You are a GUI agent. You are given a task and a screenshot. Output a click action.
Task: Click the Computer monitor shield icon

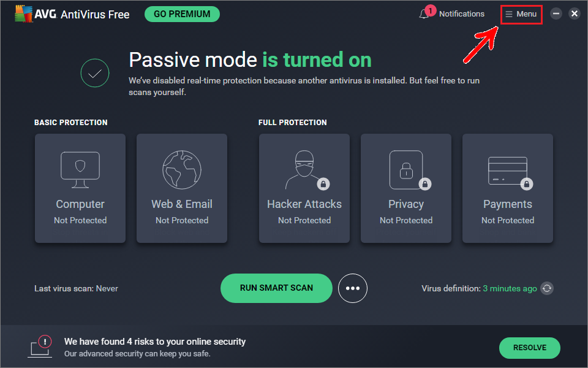tap(80, 170)
